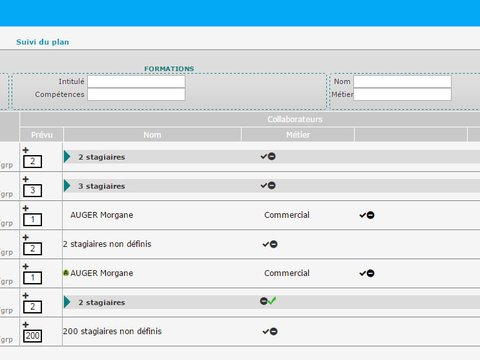Click the minus circle in the 2 stagiaires non définis row

click(x=273, y=244)
